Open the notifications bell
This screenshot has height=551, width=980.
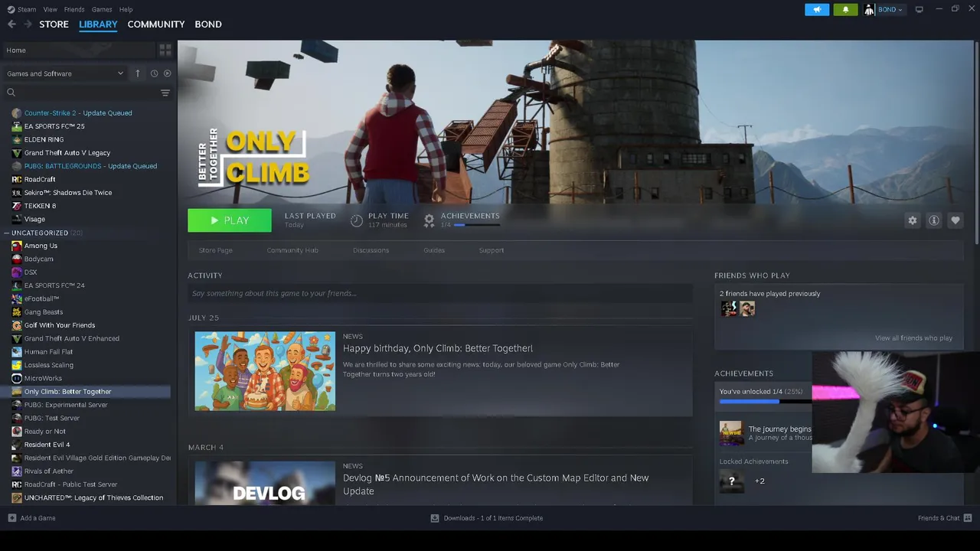(x=845, y=9)
